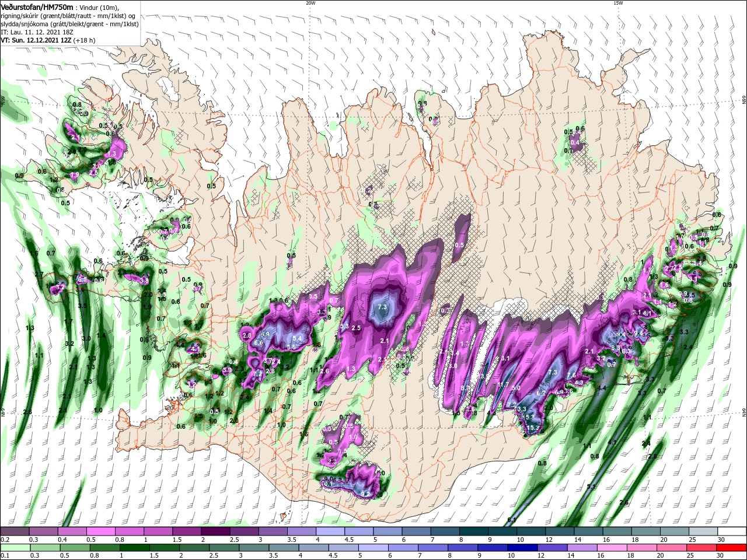The height and width of the screenshot is (560, 747).
Task: Pick the darkest purple 2–2.5 snow legend swatch
Action: [215, 531]
